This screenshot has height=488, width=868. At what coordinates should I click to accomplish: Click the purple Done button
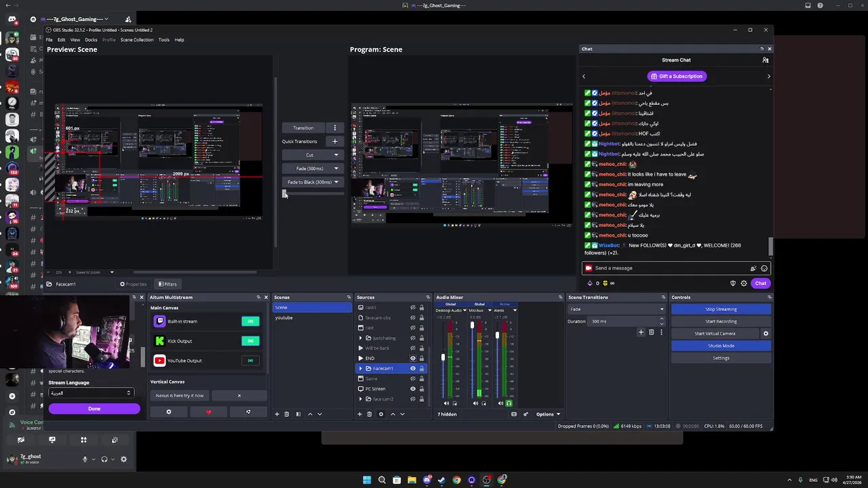pyautogui.click(x=94, y=409)
